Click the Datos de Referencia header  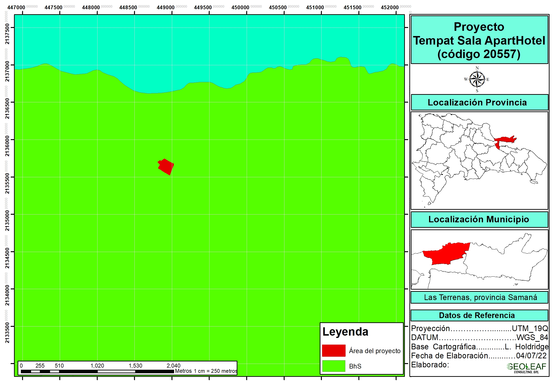point(477,315)
